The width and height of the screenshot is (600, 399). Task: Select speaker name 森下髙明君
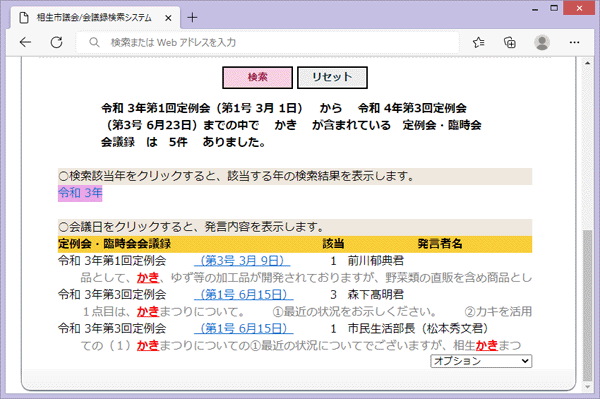point(375,295)
